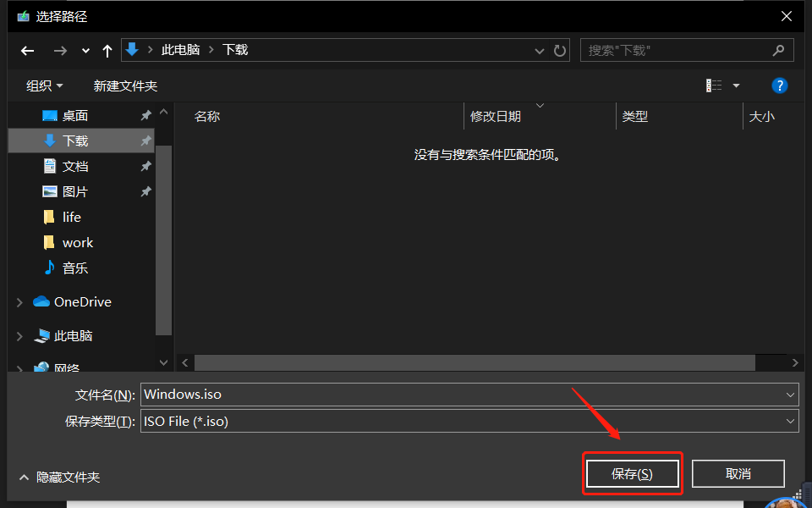Click the blue download arrow in address bar

pos(132,50)
